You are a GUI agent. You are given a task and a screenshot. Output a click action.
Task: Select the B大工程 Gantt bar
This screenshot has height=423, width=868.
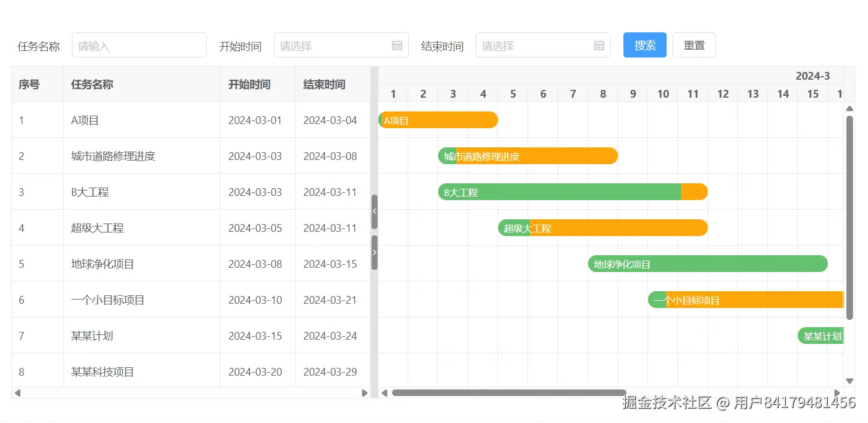[x=573, y=192]
